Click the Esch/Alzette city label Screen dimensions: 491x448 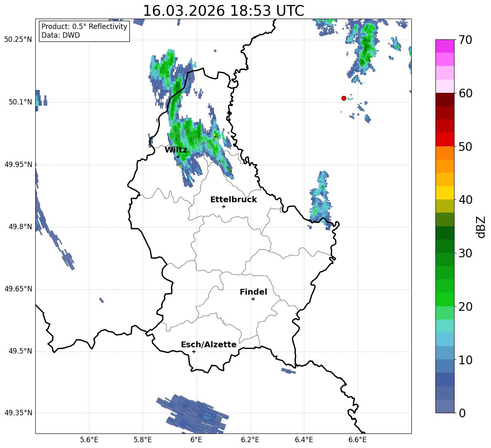click(209, 345)
